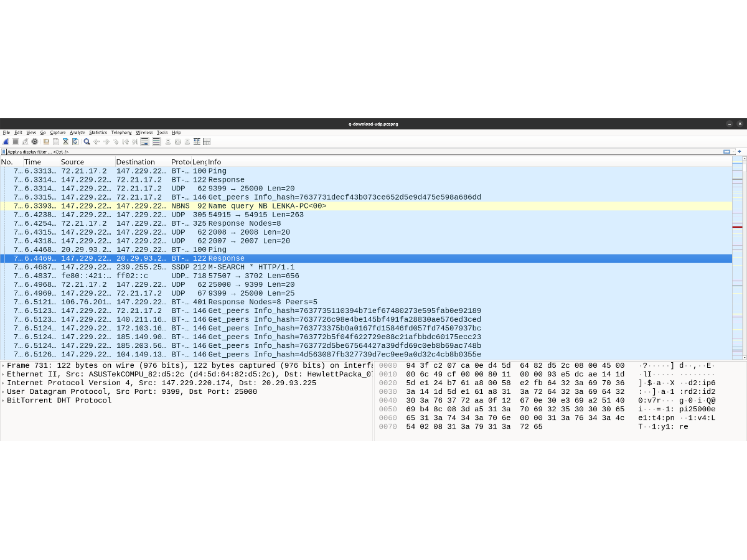The height and width of the screenshot is (560, 747).
Task: Expand the User Datagram Protocol details
Action: coord(3,392)
